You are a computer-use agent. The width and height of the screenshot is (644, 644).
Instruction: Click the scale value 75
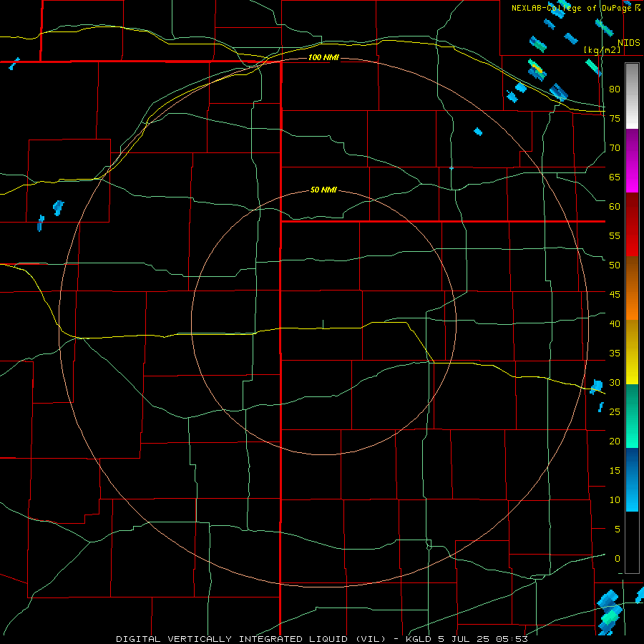[615, 118]
